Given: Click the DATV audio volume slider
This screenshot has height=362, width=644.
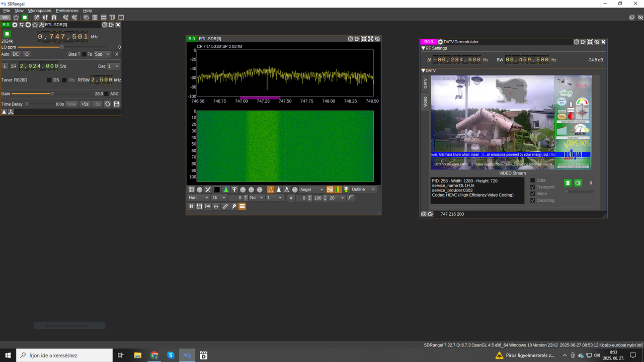Looking at the screenshot, I should click(579, 191).
